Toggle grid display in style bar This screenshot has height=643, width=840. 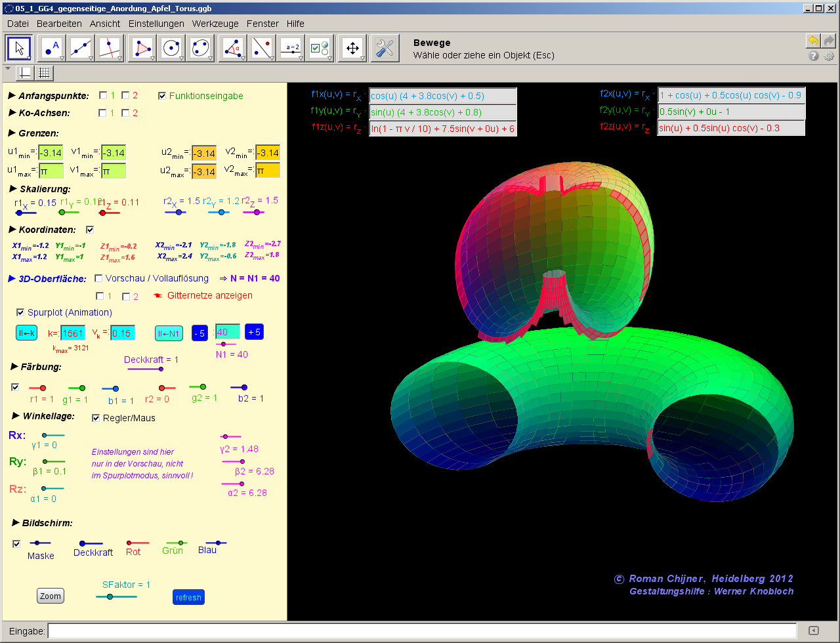point(44,73)
